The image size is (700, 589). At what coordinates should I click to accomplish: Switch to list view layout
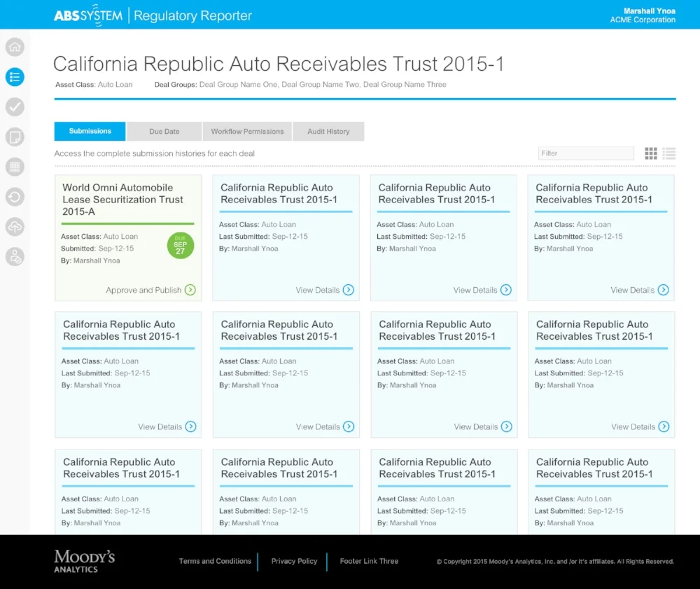pyautogui.click(x=668, y=153)
